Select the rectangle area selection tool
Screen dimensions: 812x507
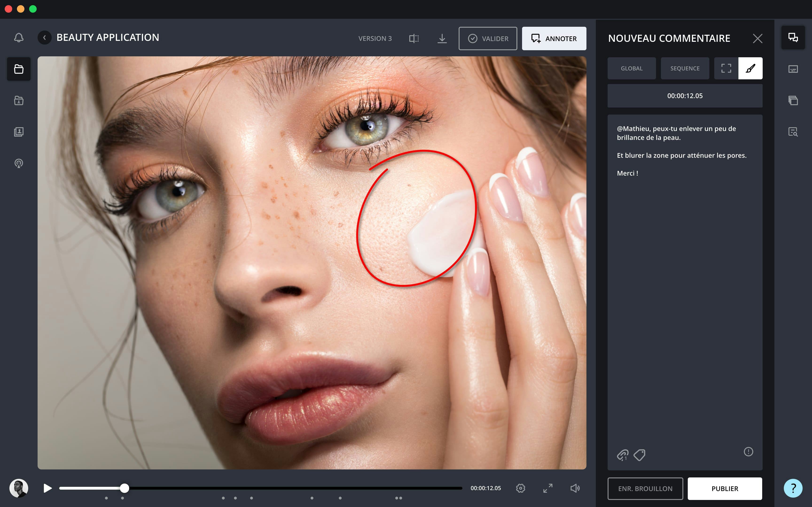[726, 68]
